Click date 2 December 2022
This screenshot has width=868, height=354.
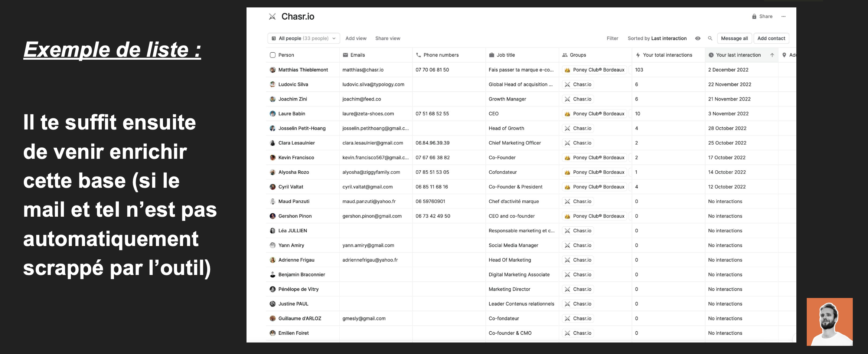click(x=728, y=70)
